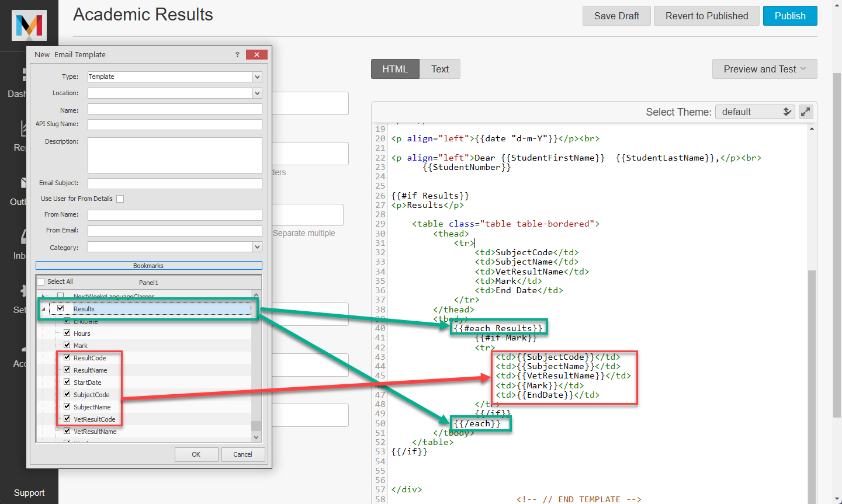Viewport: 842px width, 504px height.
Task: Click the fullscreen expand editor icon
Action: 806,112
